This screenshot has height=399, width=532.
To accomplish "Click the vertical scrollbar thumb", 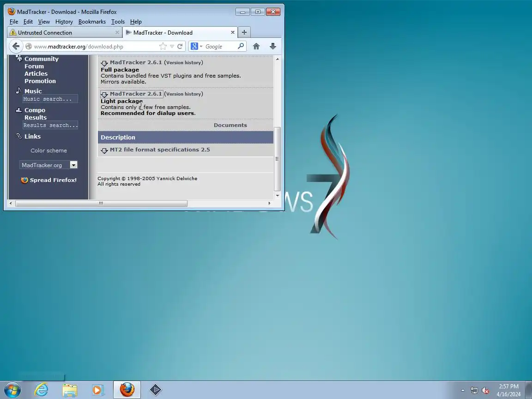I will [277, 159].
